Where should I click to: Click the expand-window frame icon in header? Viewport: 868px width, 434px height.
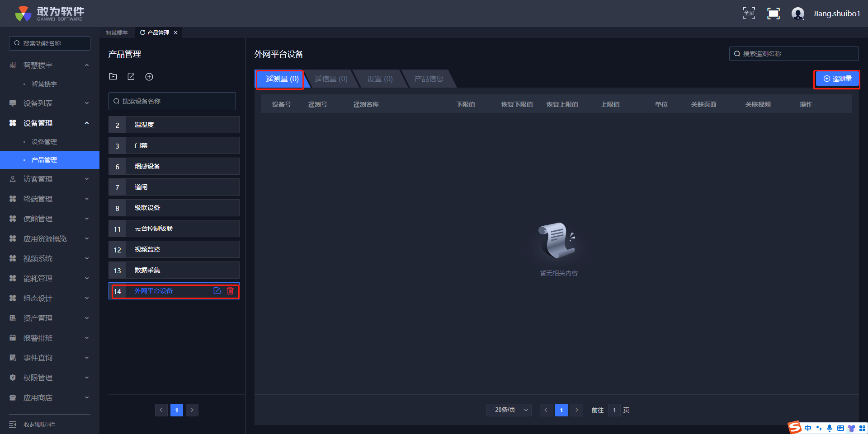[774, 14]
